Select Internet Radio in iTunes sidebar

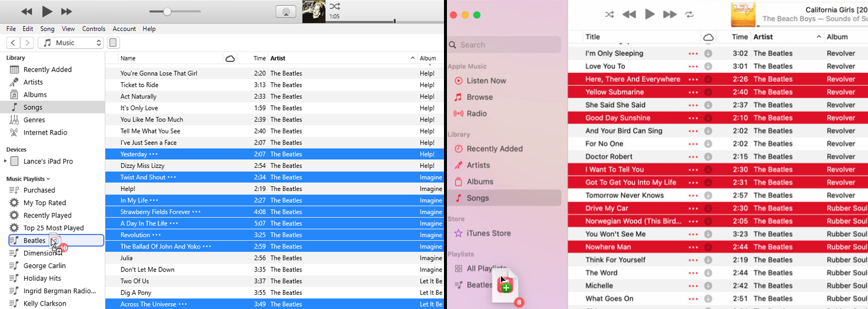click(x=45, y=132)
